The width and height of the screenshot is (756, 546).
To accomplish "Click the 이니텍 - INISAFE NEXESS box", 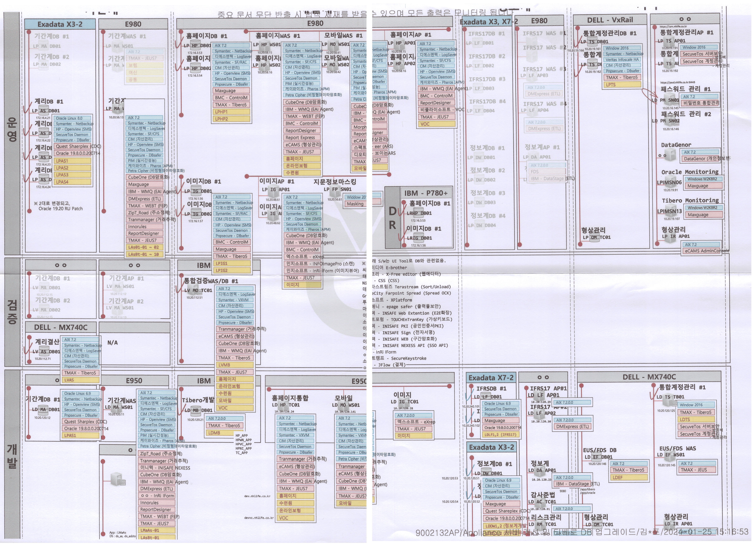I will pyautogui.click(x=157, y=468).
